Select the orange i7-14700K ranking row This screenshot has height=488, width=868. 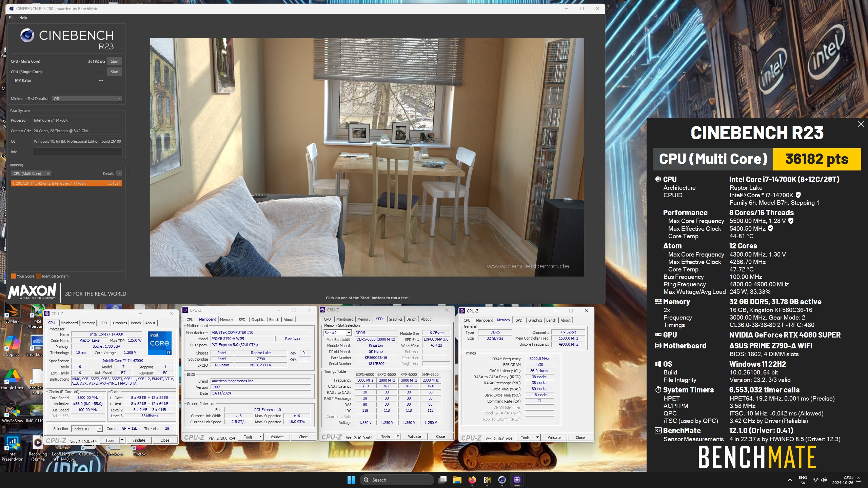66,183
